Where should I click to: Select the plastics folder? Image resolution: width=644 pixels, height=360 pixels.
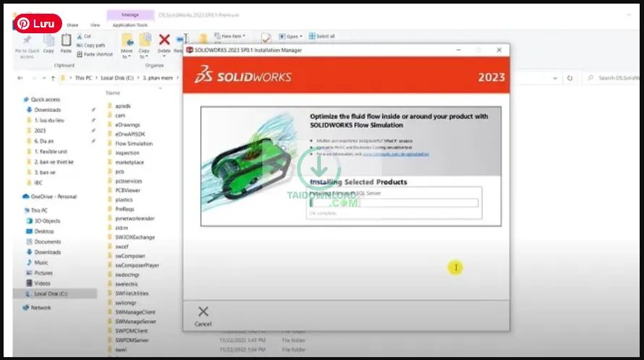point(124,200)
